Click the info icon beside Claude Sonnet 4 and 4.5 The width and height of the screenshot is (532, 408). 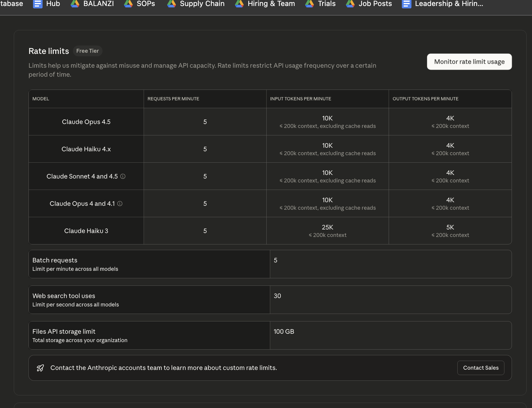(123, 176)
